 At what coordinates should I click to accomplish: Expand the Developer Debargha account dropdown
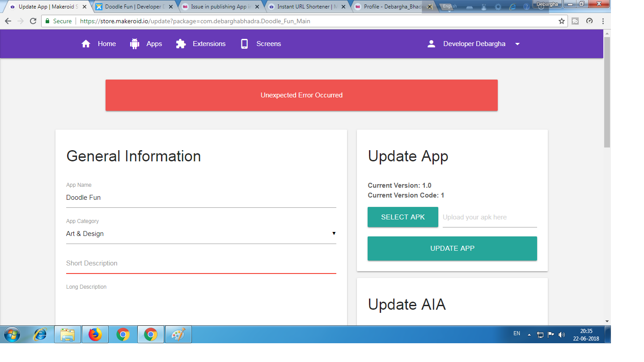[517, 44]
